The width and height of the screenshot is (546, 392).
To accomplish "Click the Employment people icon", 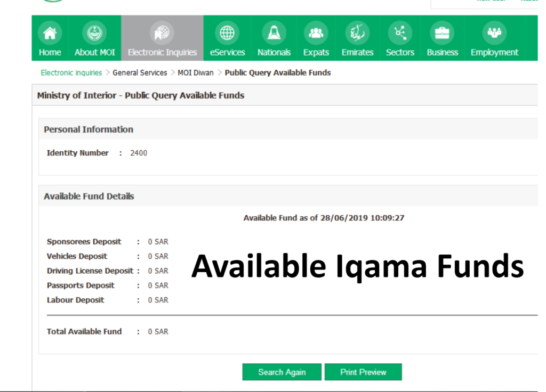I will coord(494,33).
